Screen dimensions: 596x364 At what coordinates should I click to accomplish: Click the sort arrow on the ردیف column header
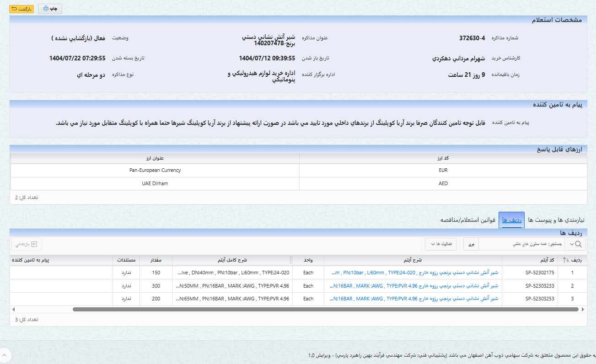(x=564, y=260)
